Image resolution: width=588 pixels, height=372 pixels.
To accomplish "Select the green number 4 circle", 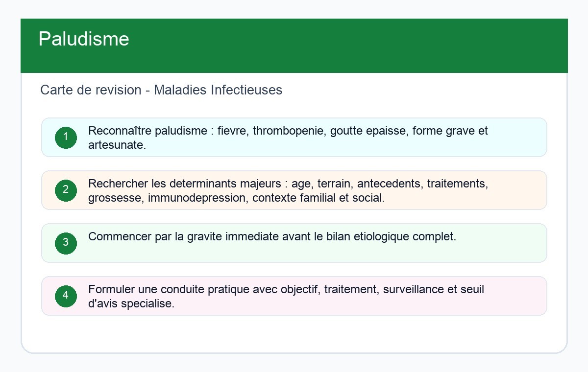I will tap(66, 296).
